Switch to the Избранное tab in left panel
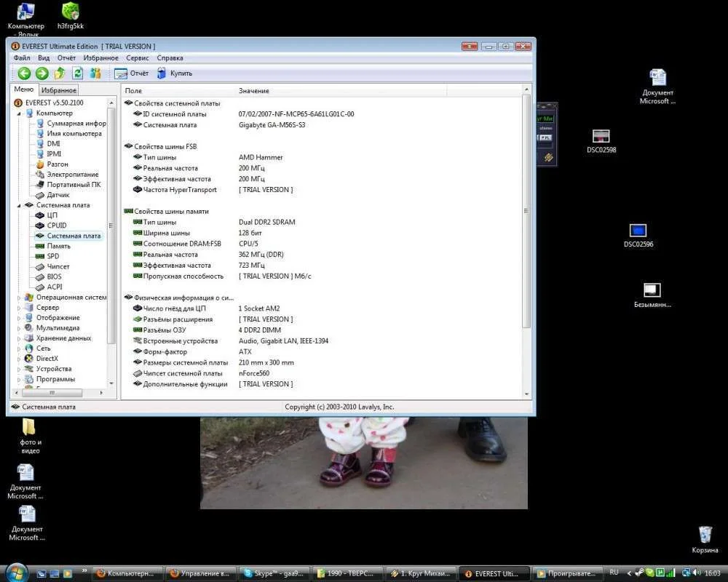Image resolution: width=728 pixels, height=582 pixels. pyautogui.click(x=58, y=90)
